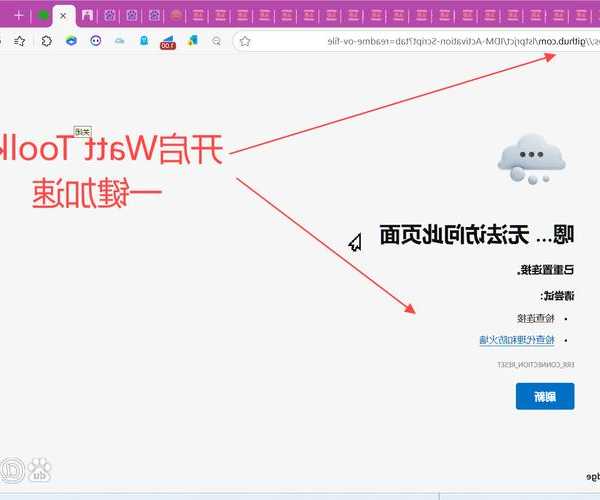Click the cloud extension icon in toolbar
Screen dimensions: 600x500
point(120,41)
